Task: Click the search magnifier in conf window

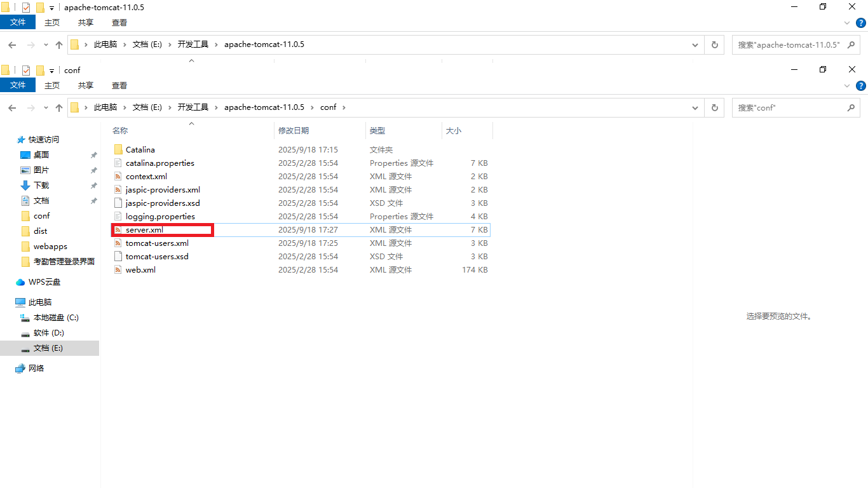Action: [x=851, y=108]
